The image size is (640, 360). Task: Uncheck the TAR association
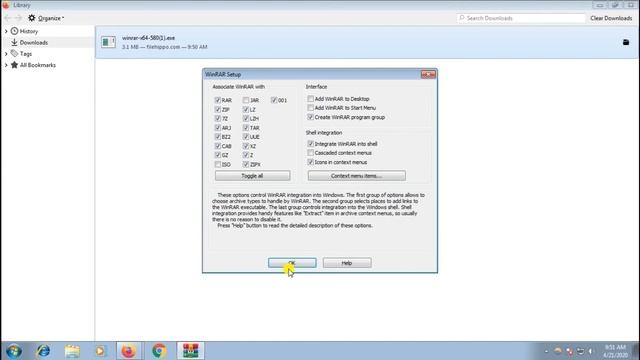coord(246,128)
